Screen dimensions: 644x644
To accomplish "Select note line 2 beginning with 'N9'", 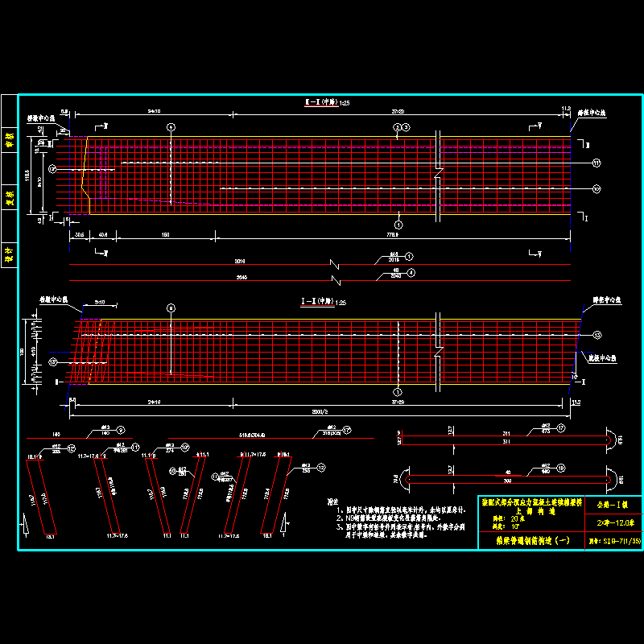I will point(389,518).
